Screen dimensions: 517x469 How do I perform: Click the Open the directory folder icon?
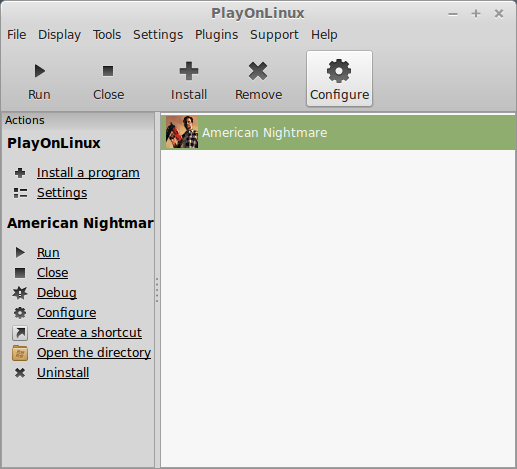[20, 353]
